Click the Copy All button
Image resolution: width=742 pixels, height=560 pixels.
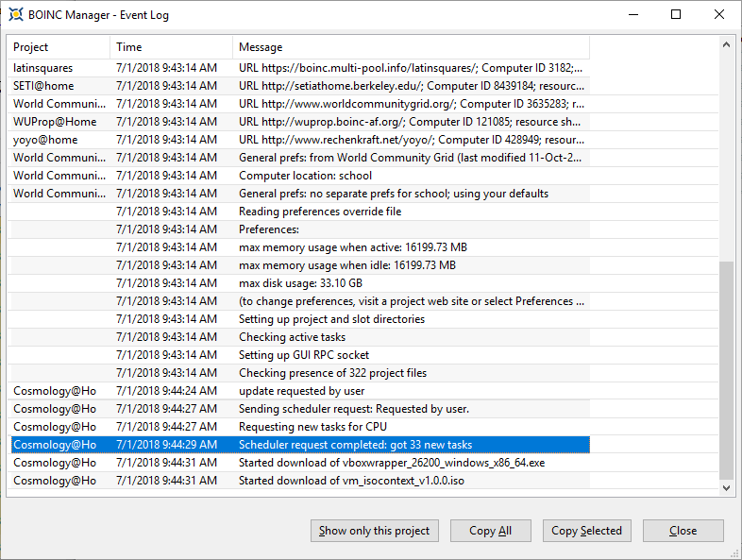[490, 531]
